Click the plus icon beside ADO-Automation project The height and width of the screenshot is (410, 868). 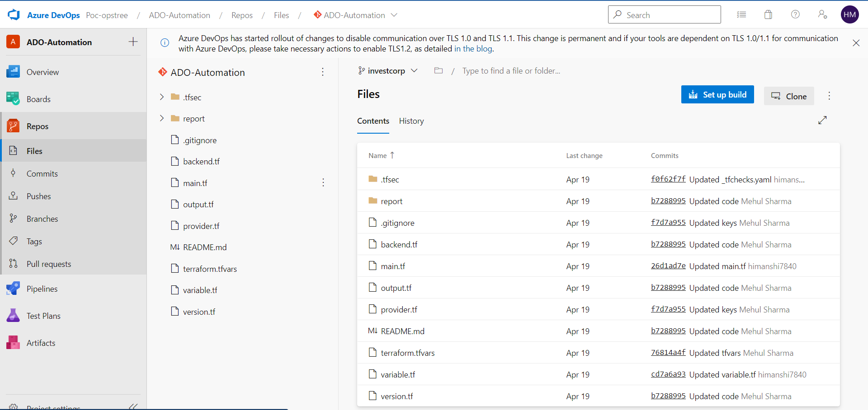133,42
